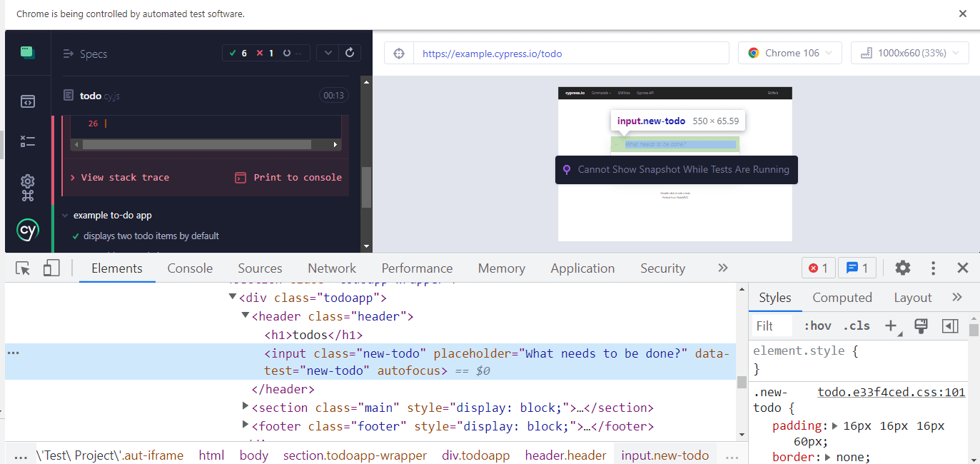
Task: Rerun all tests with the refresh icon
Action: [x=349, y=52]
